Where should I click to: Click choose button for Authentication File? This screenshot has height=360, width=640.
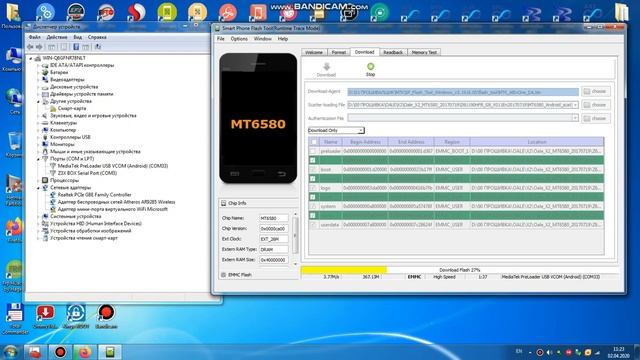coord(596,118)
